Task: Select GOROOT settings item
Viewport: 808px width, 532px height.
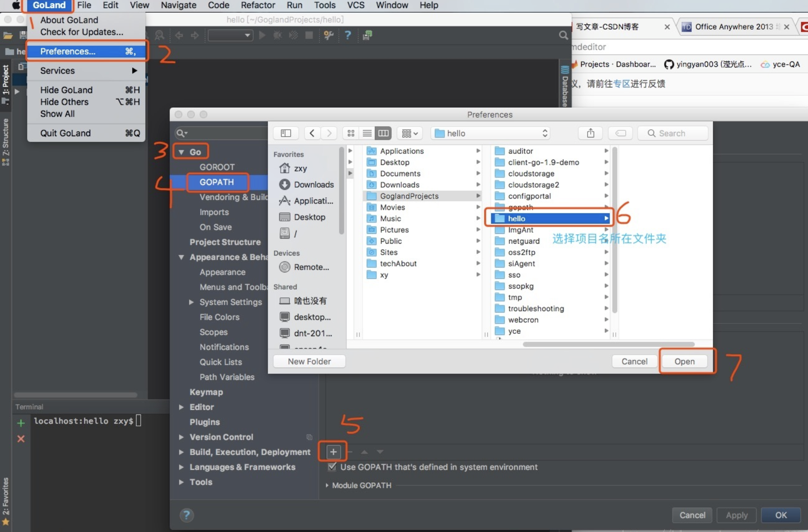Action: click(217, 167)
